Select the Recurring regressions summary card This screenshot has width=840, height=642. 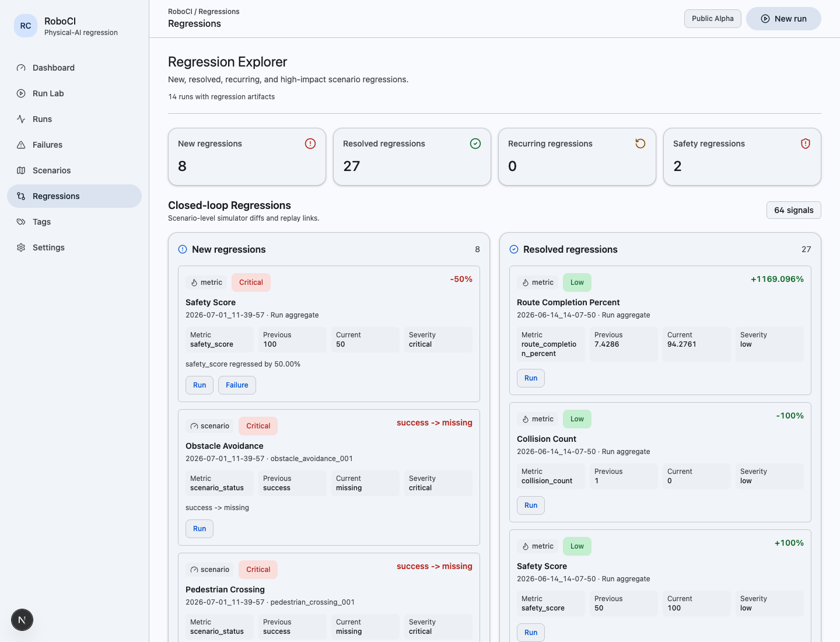[577, 157]
